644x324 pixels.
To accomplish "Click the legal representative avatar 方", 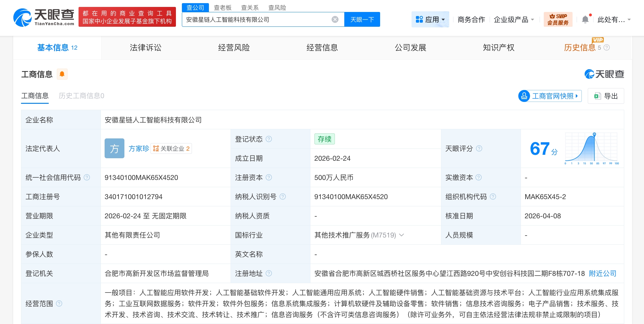I will 114,148.
